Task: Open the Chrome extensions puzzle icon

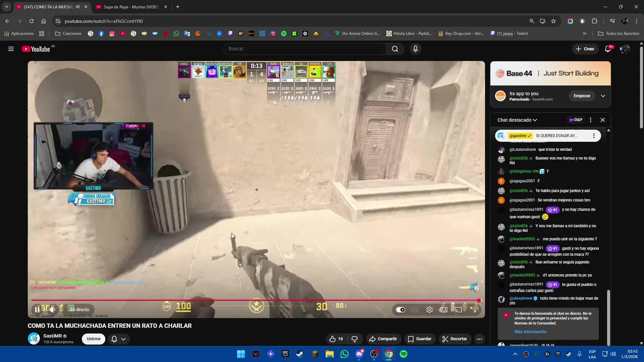Action: (594, 21)
